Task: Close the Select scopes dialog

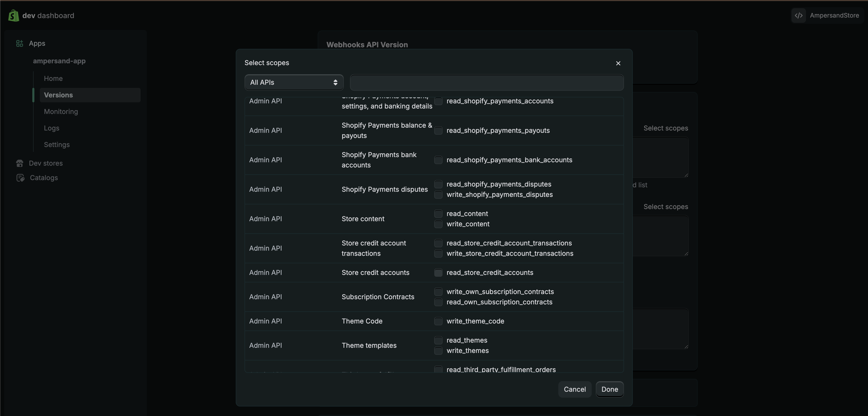Action: tap(618, 63)
